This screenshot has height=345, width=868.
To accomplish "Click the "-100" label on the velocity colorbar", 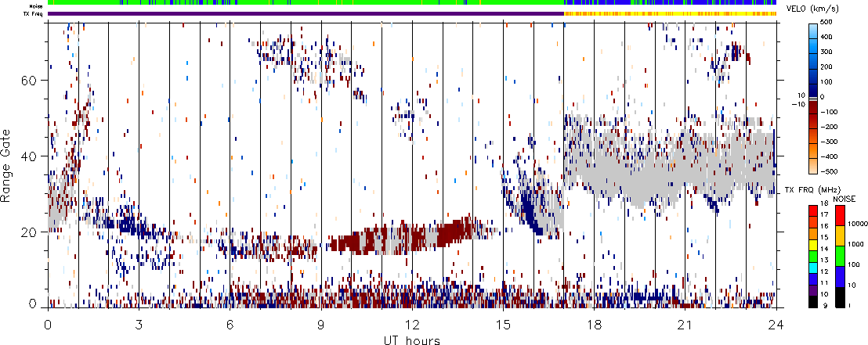I will (x=830, y=112).
